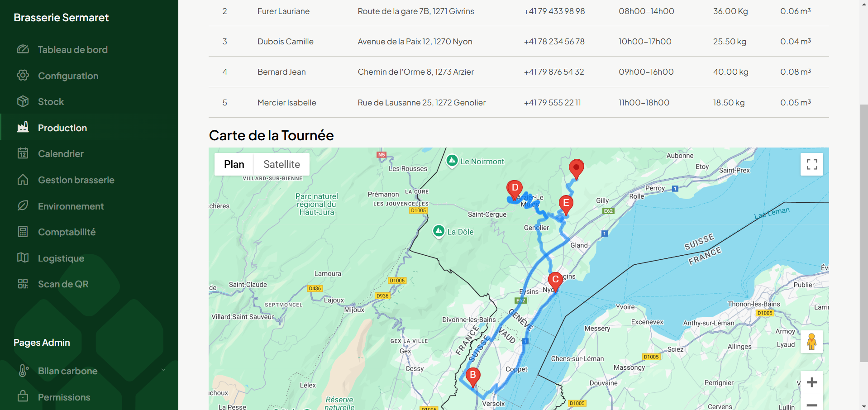Zoom in using the plus button
The height and width of the screenshot is (410, 868).
811,382
